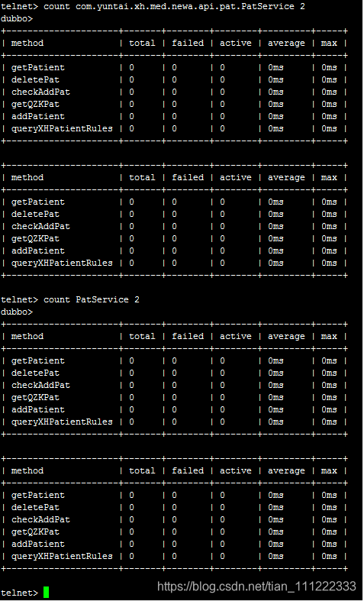Select 'failed' header in table below 'count PatService 2'
The height and width of the screenshot is (601, 364).
point(188,336)
